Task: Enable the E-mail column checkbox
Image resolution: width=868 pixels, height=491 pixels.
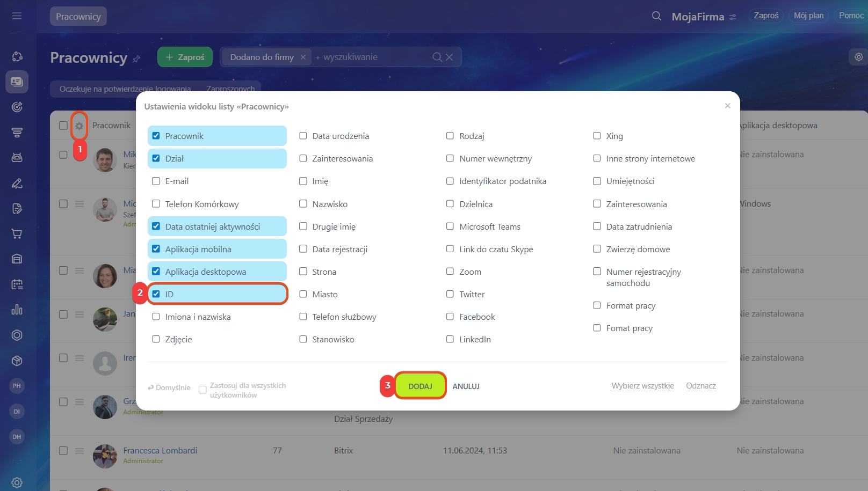Action: pos(156,181)
